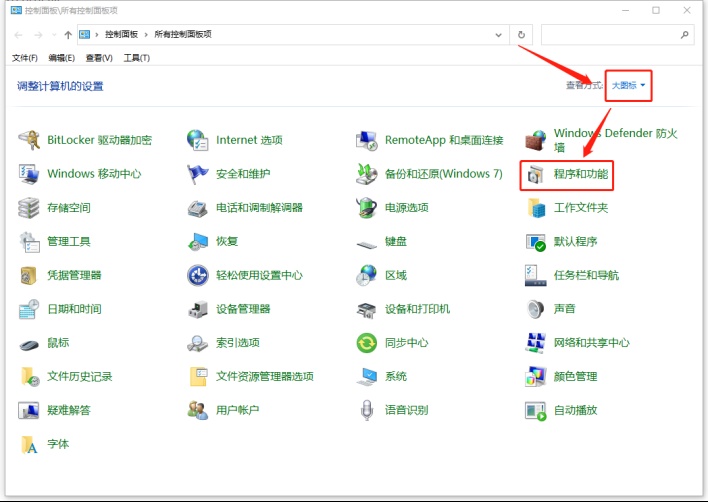
Task: Open 凭据管理器 vault icon
Action: (x=29, y=275)
